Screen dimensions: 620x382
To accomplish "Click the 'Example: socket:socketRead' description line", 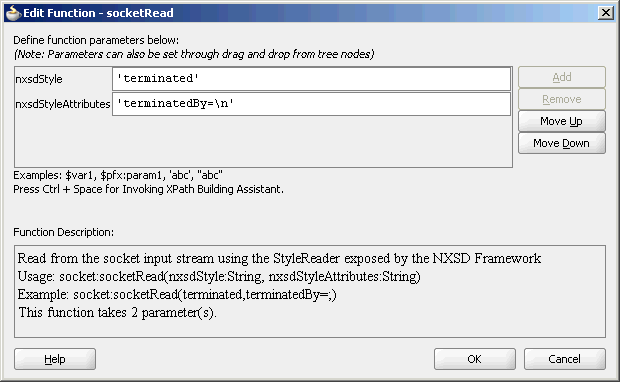I will pyautogui.click(x=177, y=295).
